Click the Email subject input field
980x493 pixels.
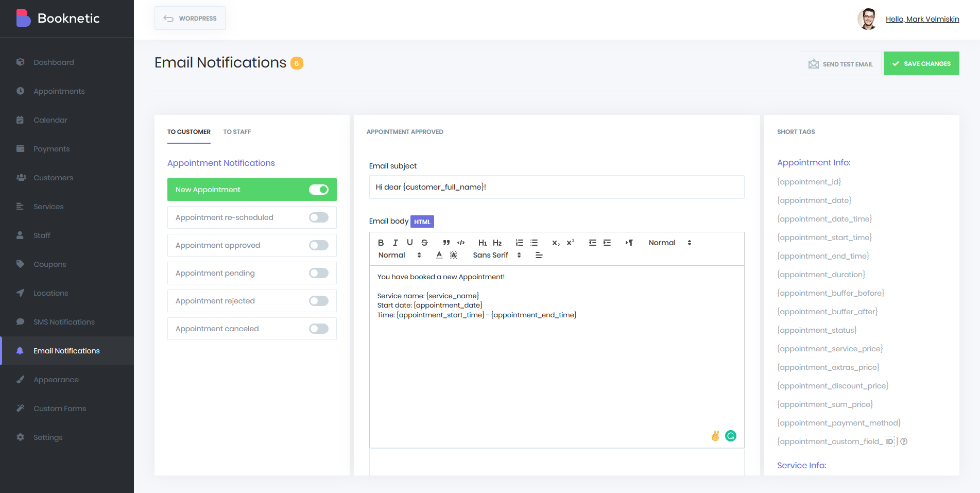click(x=556, y=187)
